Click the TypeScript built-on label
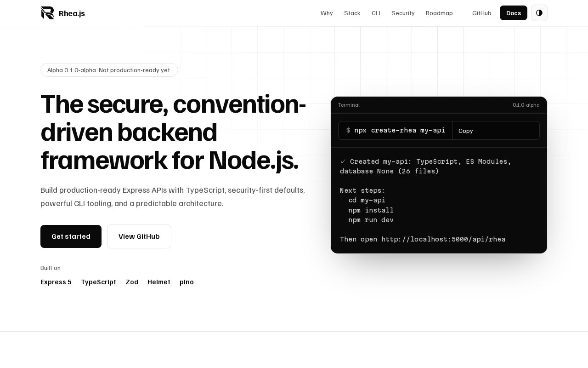This screenshot has width=588, height=368. pos(99,282)
